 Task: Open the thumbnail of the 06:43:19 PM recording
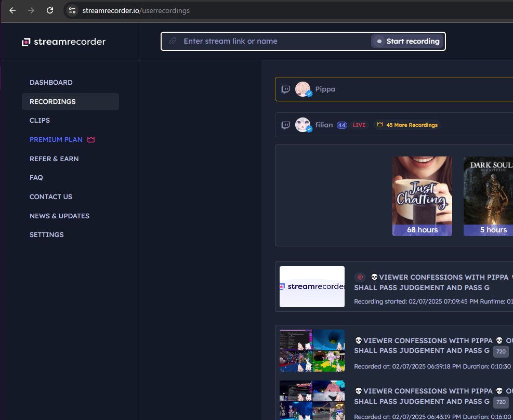(x=312, y=400)
